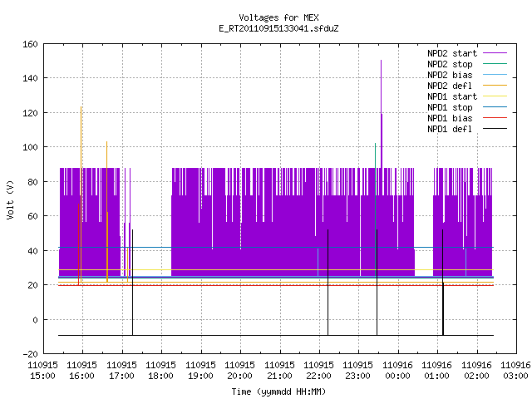532x399 pixels.
Task: Click the x-axis tick 110916 02:00
Action: [x=476, y=371]
